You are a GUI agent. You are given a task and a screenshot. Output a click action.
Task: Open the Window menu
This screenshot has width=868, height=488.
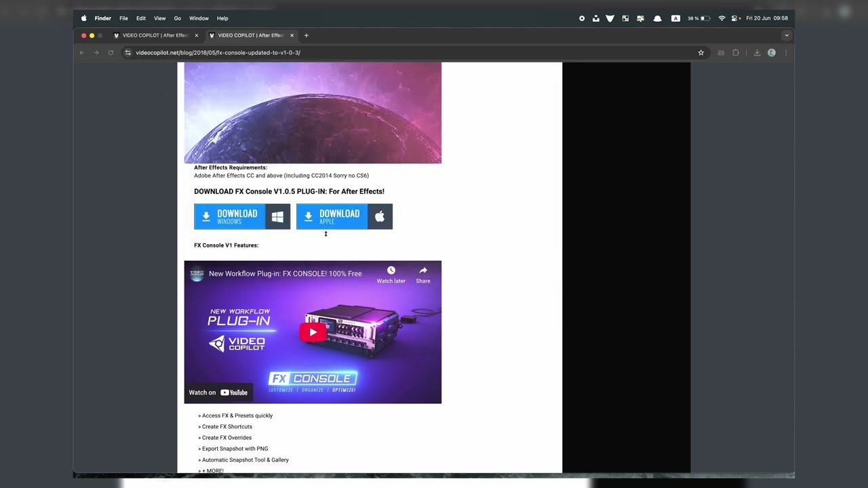pos(199,18)
